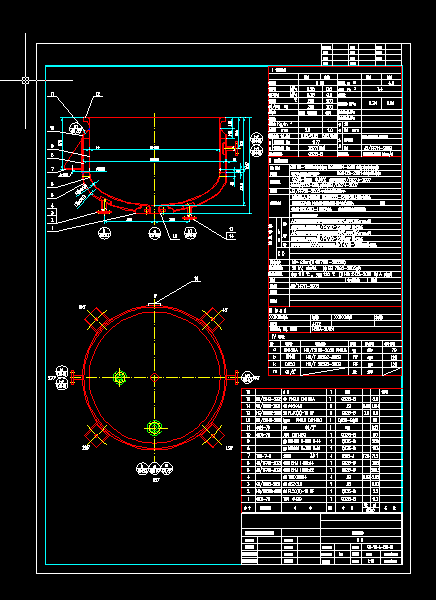Click nozzle row b in the nozzle table
Image resolution: width=436 pixels, height=600 pixels.
335,357
